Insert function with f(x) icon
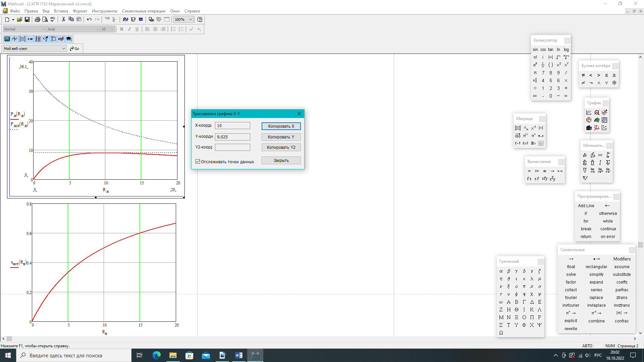This screenshot has width=644, height=362. (x=125, y=19)
